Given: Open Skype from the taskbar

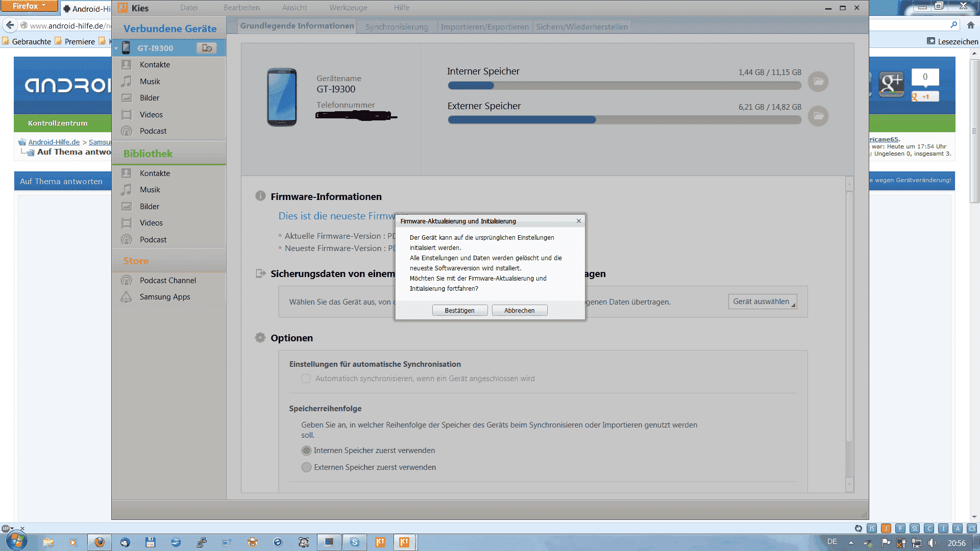Looking at the screenshot, I should pyautogui.click(x=355, y=542).
